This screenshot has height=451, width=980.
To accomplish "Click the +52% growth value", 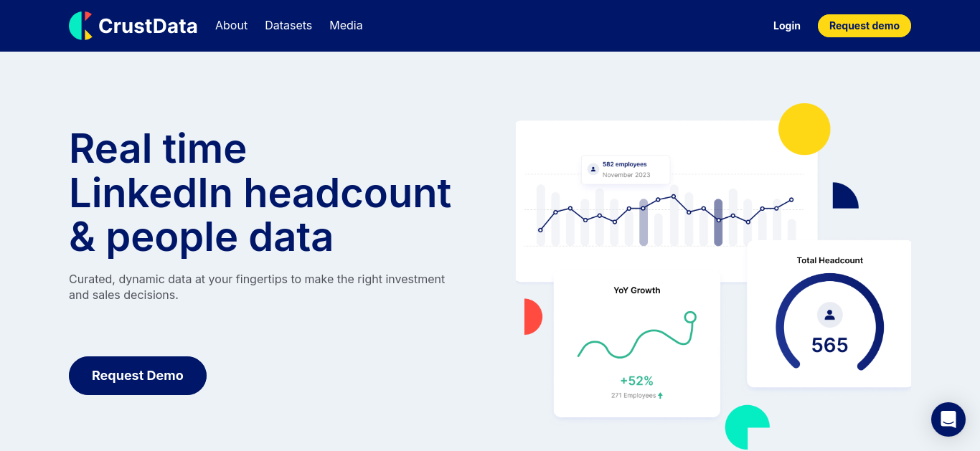I will click(x=637, y=381).
